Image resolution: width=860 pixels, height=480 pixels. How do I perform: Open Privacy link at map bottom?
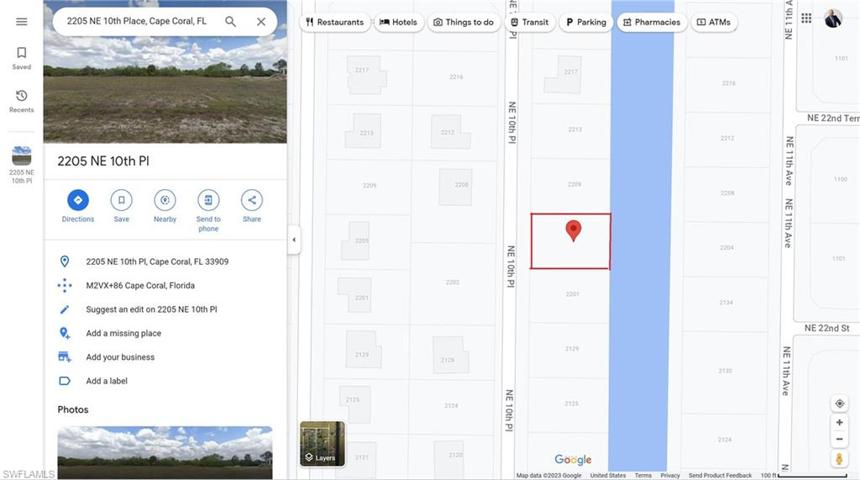pos(670,476)
